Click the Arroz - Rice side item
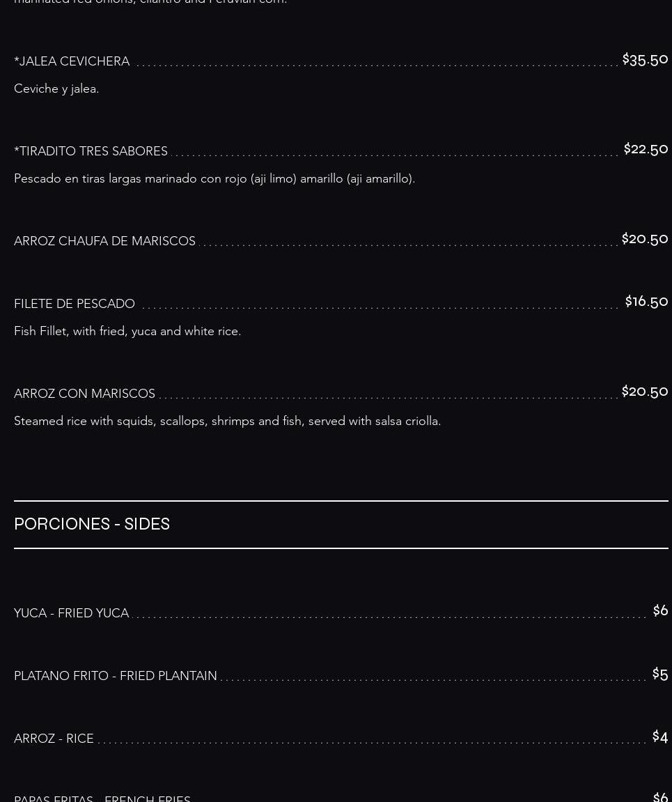Viewport: 672px width, 802px height. (54, 739)
